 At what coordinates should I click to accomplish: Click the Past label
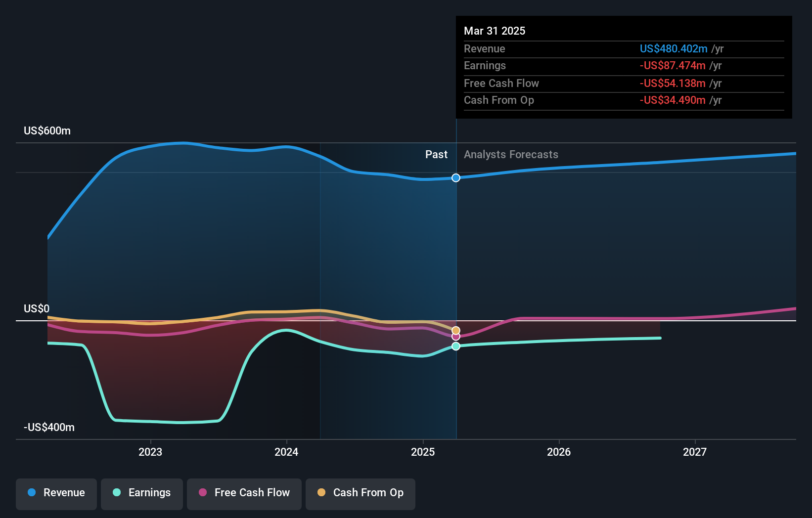(x=436, y=155)
